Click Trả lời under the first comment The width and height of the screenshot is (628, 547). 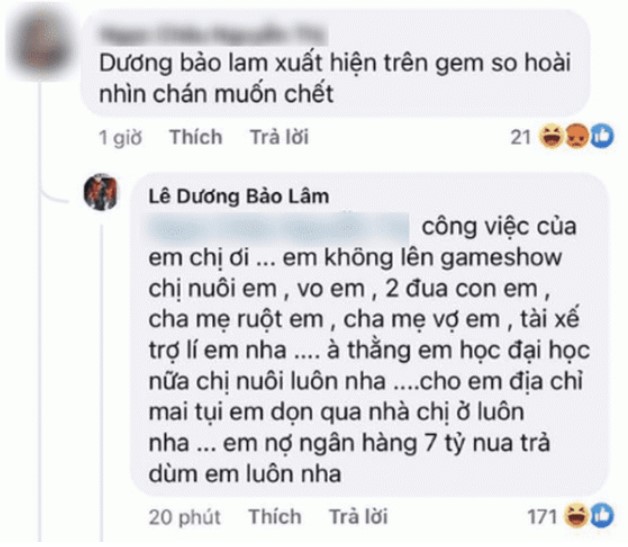(279, 137)
